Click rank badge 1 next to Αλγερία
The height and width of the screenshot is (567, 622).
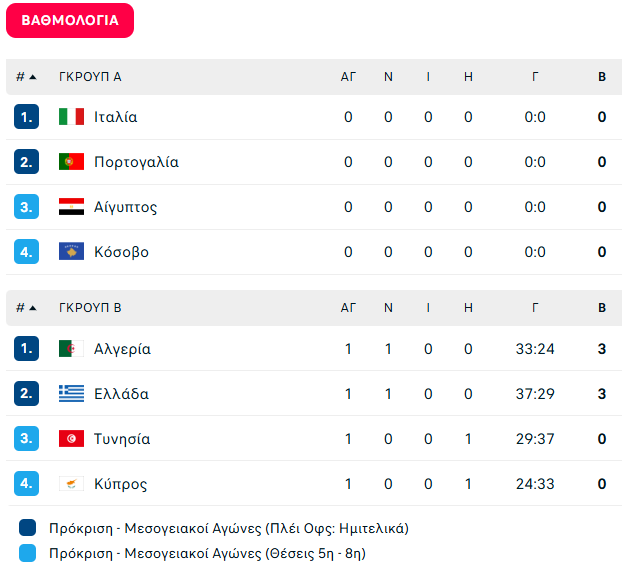click(26, 349)
